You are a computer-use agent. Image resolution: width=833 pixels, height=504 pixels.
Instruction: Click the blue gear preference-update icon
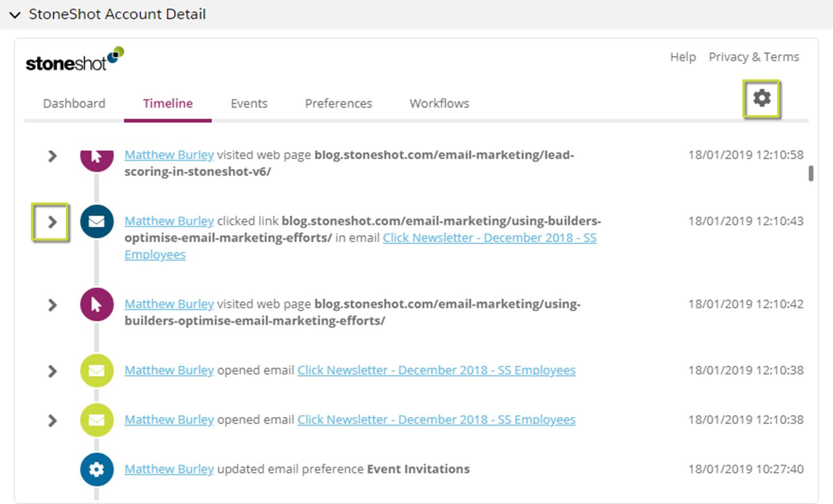97,469
